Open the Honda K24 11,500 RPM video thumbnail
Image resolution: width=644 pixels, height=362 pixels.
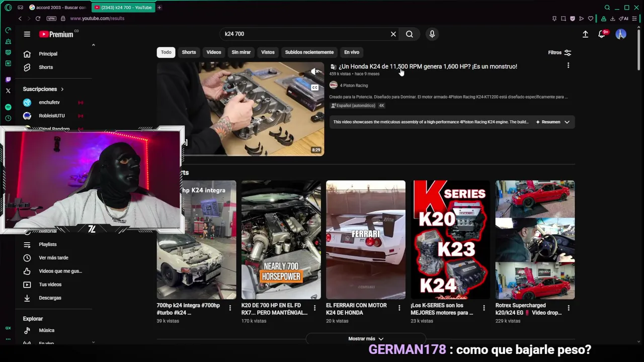click(240, 109)
